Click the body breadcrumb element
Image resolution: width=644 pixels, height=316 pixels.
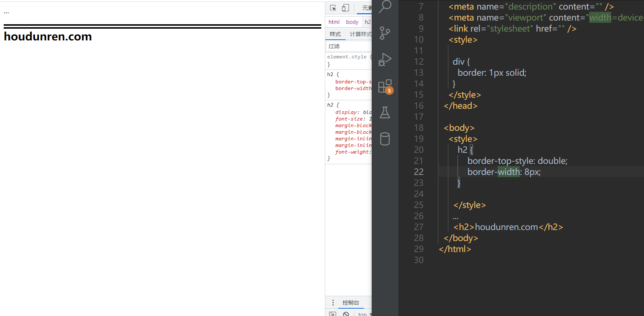(352, 22)
